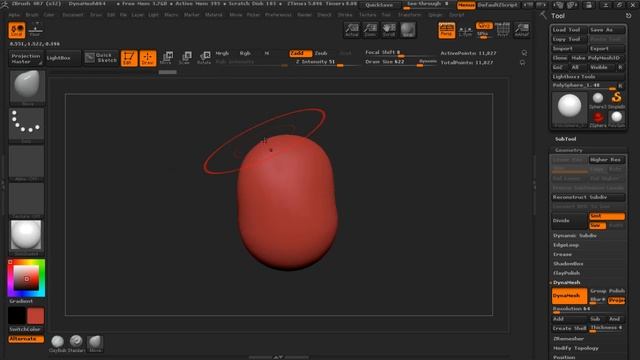
Task: Open the Document menu
Action: click(x=73, y=15)
